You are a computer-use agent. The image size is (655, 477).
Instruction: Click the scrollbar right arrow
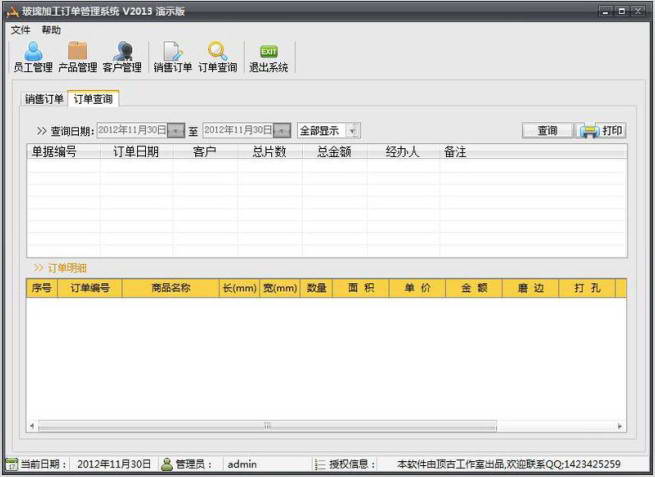pos(620,426)
